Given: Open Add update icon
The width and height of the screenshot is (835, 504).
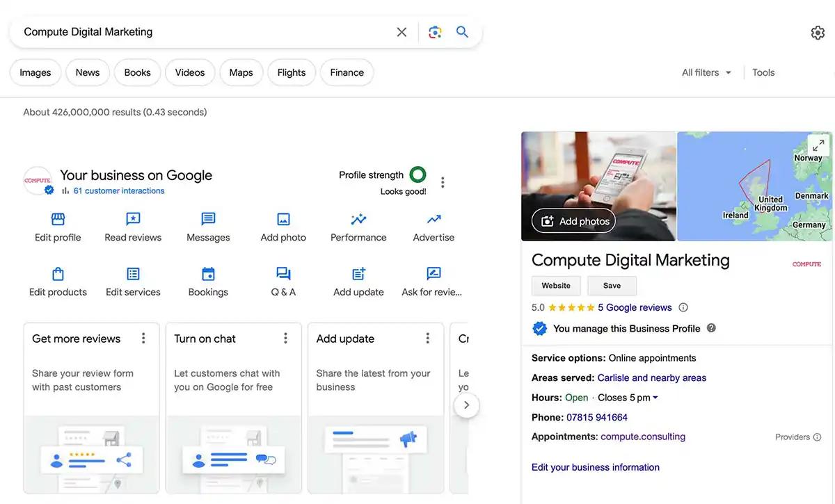Looking at the screenshot, I should (358, 274).
